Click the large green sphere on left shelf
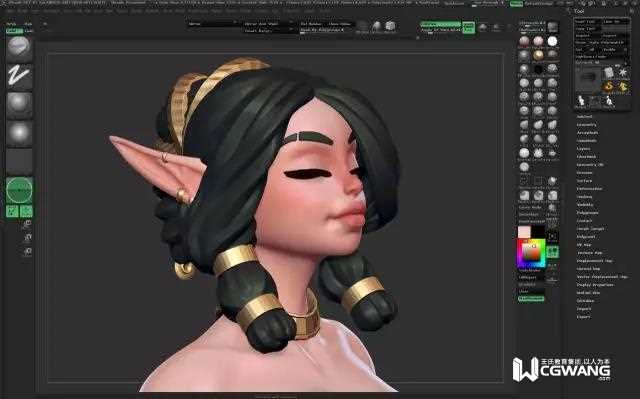640x399 pixels. pos(19,190)
